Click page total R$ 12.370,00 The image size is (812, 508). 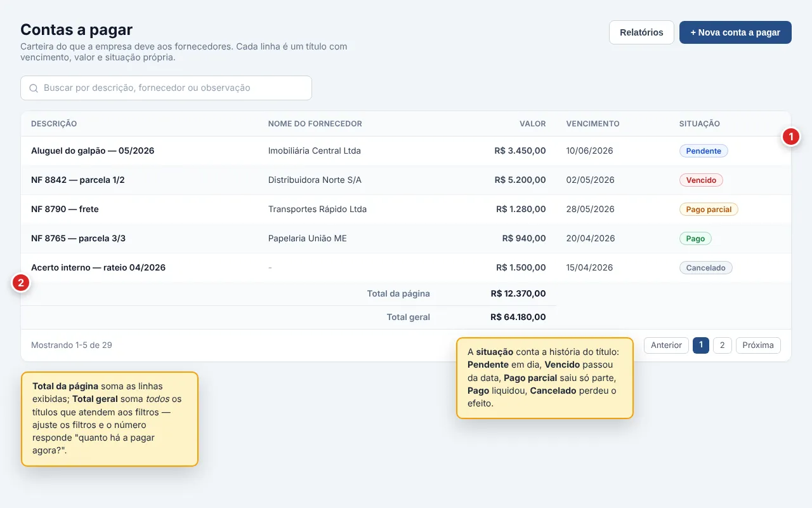tap(518, 294)
